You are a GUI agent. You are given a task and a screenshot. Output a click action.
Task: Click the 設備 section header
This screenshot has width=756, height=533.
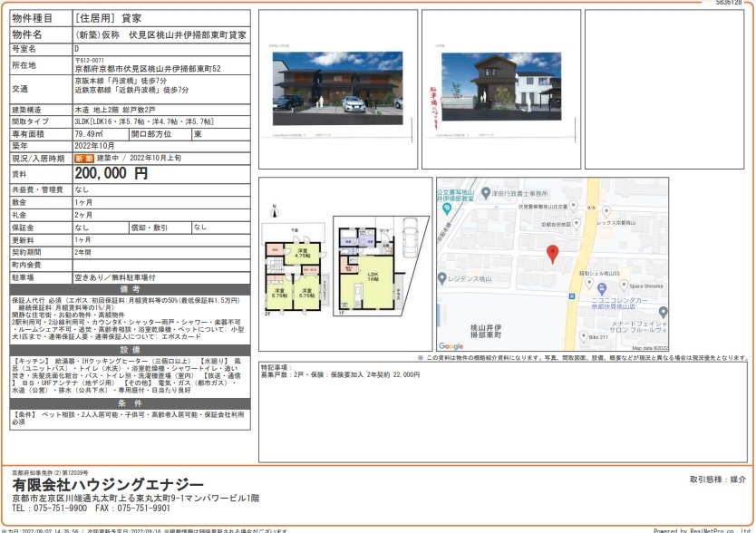[x=129, y=348]
